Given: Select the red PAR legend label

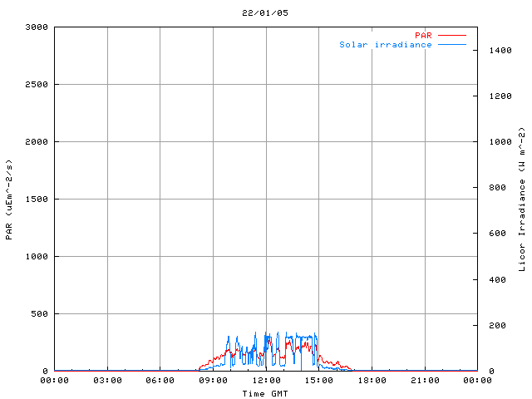Looking at the screenshot, I should (423, 35).
